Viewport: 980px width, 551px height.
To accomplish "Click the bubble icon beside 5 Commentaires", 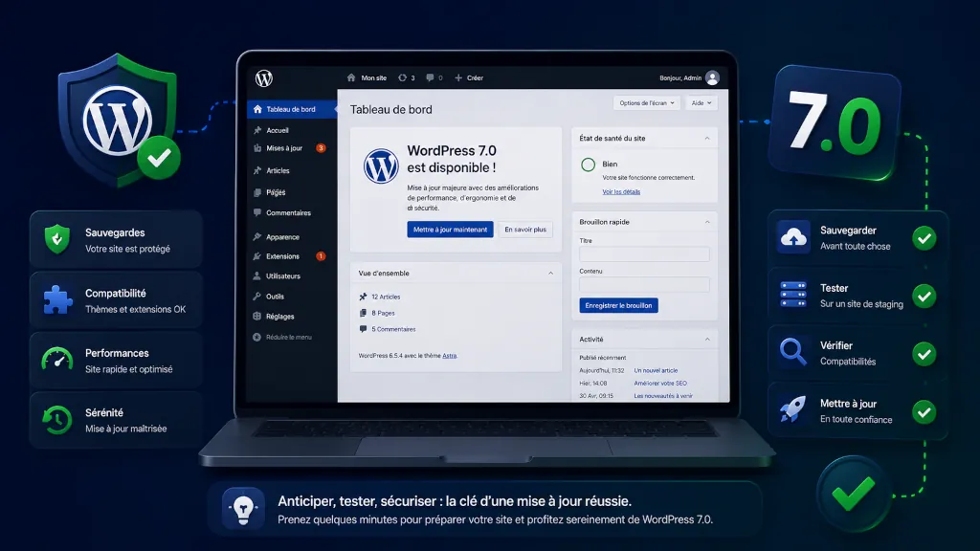I will click(363, 329).
